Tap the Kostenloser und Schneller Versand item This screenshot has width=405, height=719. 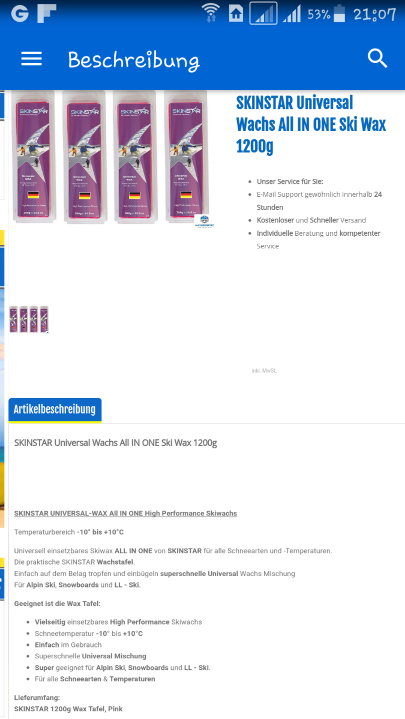click(x=311, y=220)
